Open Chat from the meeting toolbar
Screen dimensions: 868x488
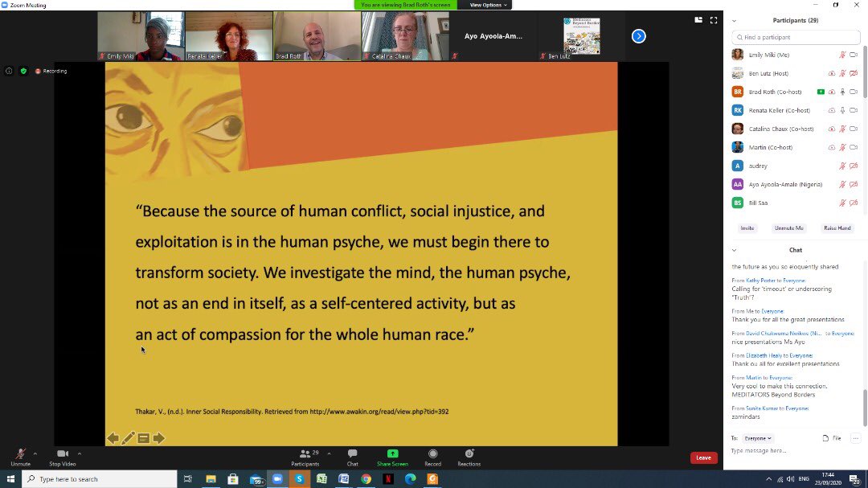[353, 457]
